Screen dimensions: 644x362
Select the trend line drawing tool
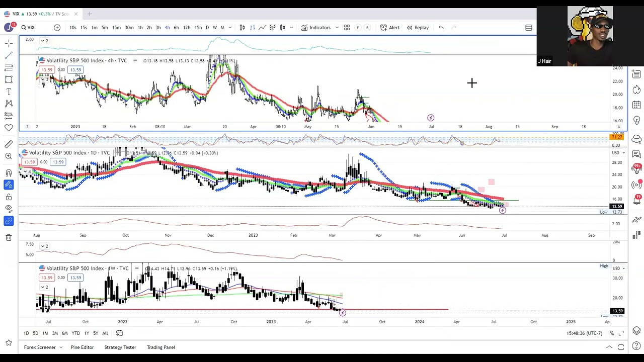point(9,55)
